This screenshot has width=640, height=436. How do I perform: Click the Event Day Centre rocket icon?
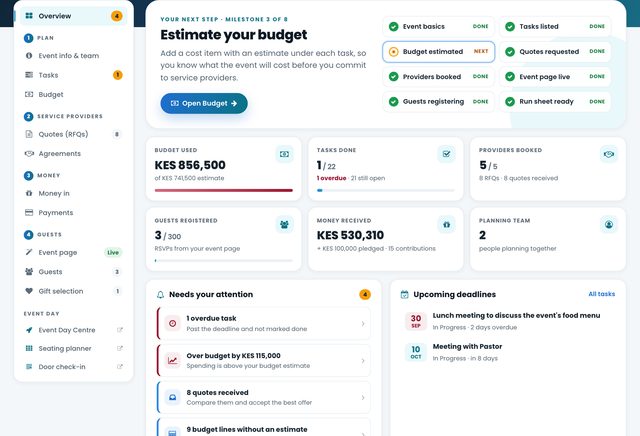point(29,330)
